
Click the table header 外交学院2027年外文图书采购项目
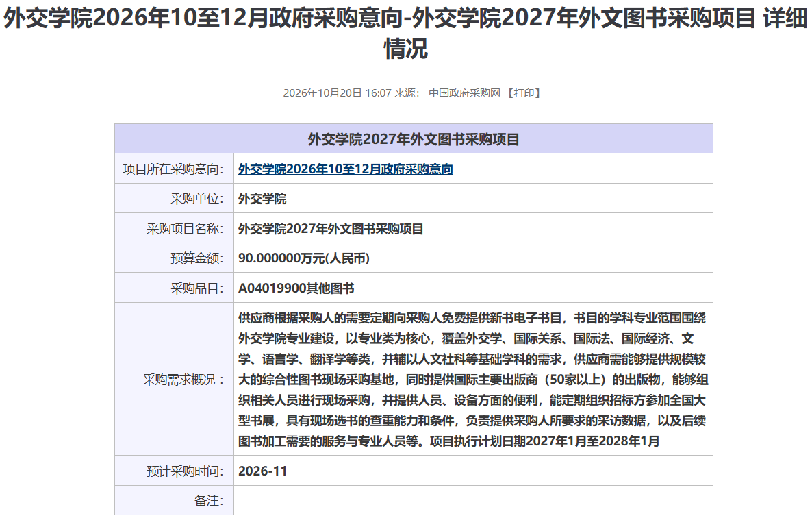(x=414, y=139)
